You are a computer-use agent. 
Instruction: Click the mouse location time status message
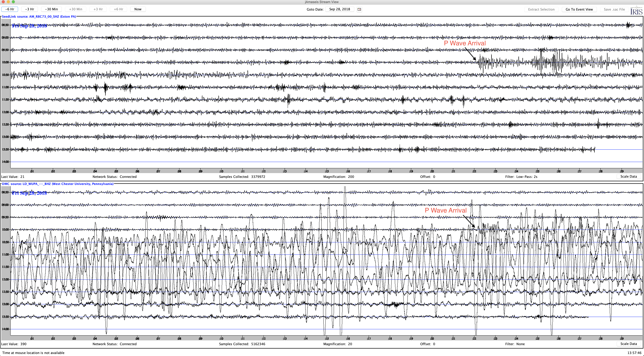(33, 353)
